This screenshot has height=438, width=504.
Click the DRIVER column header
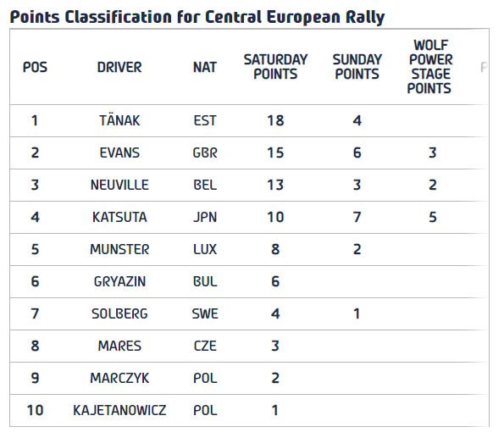tap(119, 67)
